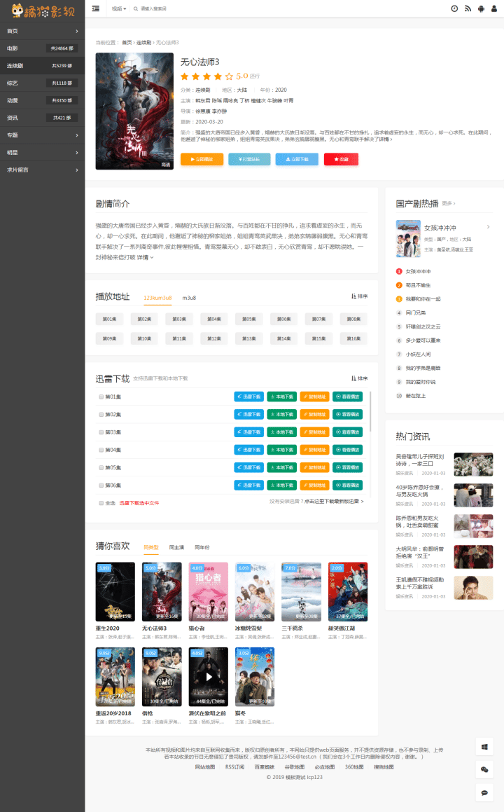
Task: Sort the 播放地址 episode list
Action: tap(359, 296)
